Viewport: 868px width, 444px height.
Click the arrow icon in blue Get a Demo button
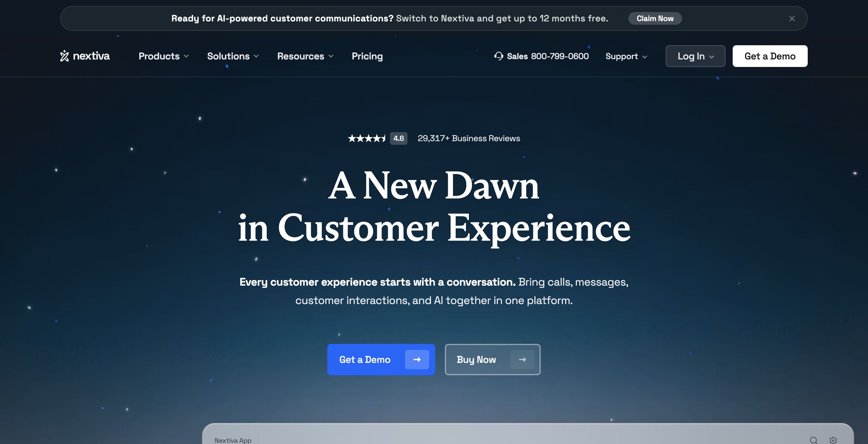pyautogui.click(x=417, y=359)
